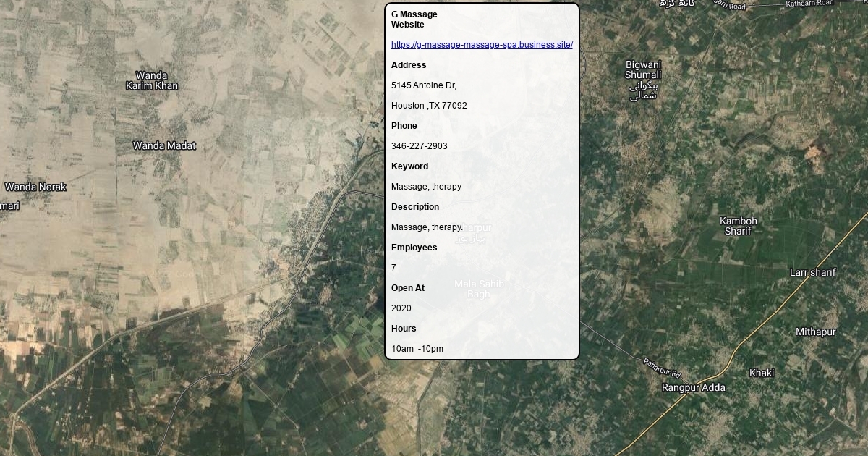Click the 'Keyword' heading label
This screenshot has height=456, width=868.
[409, 166]
